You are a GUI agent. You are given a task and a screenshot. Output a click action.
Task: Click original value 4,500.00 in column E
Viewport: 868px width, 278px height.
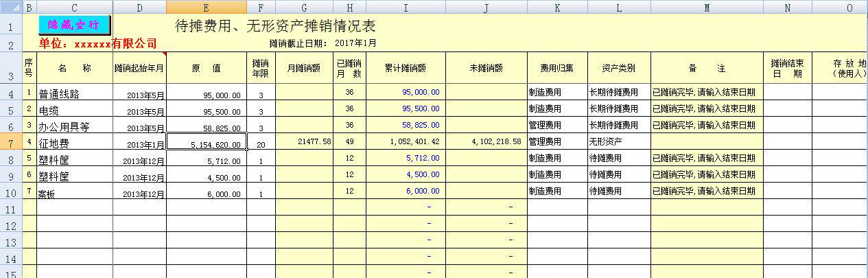pos(207,176)
